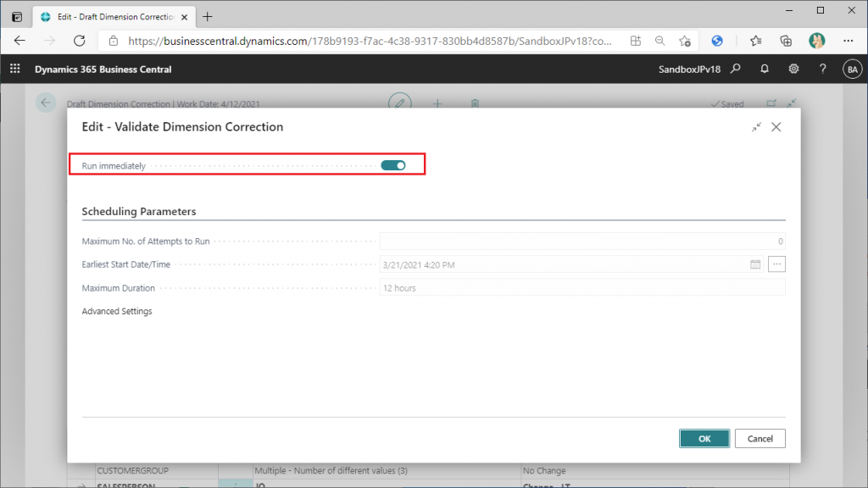Navigate back in the browser
Image resolution: width=868 pixels, height=488 pixels.
(20, 41)
